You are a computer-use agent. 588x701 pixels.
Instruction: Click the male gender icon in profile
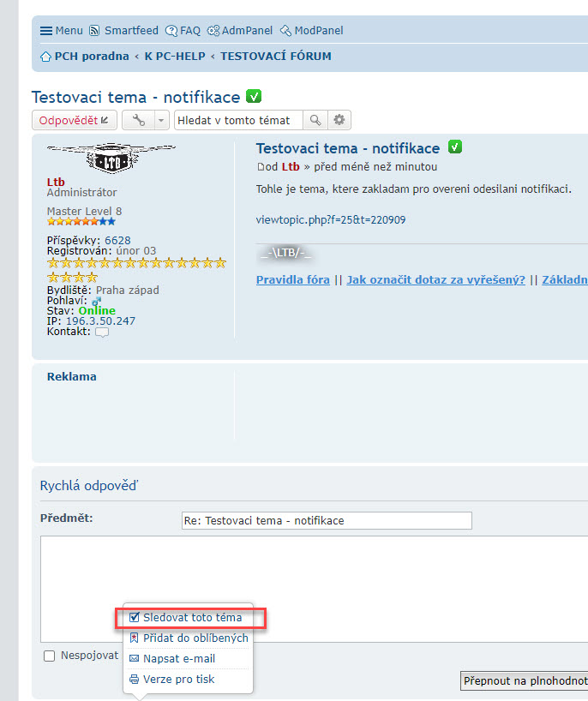point(97,302)
